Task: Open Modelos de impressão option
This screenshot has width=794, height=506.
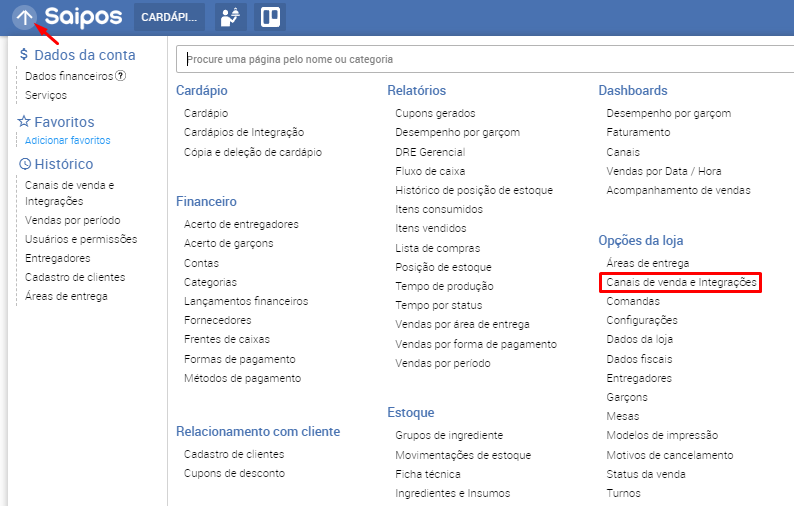Action: tap(662, 435)
